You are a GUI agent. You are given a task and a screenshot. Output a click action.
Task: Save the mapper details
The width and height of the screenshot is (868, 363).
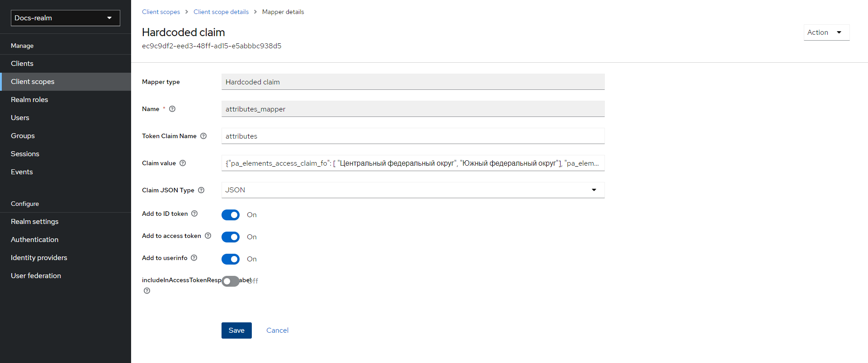(x=236, y=330)
